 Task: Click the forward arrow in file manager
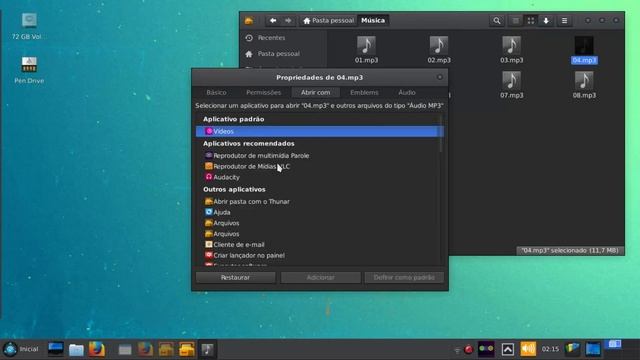(288, 20)
